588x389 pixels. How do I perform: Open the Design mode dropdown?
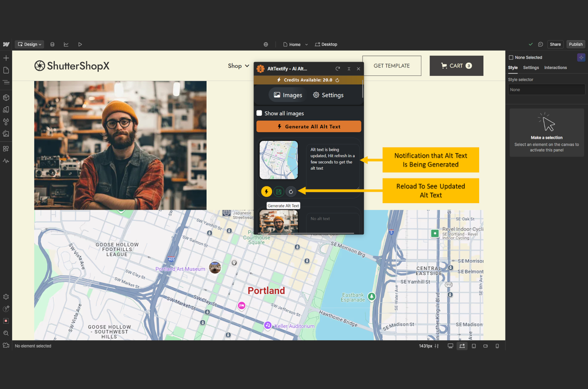pos(29,45)
